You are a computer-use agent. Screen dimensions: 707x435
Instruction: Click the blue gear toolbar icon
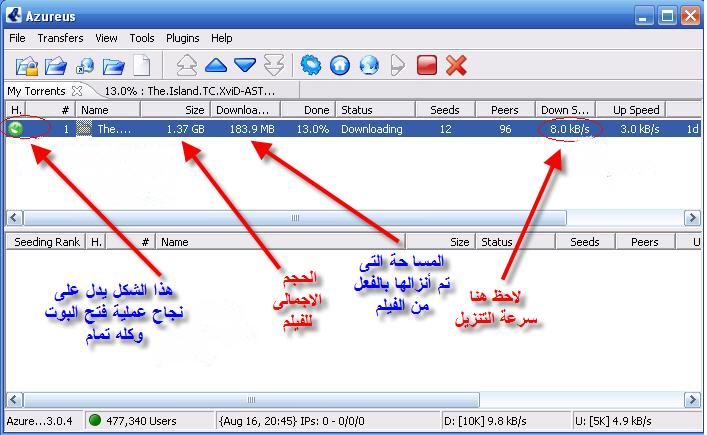tap(311, 65)
